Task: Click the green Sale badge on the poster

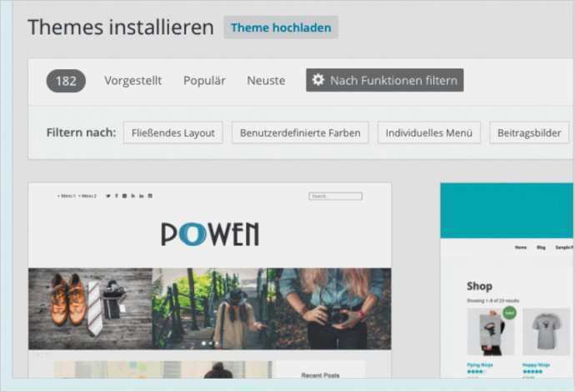Action: point(508,312)
